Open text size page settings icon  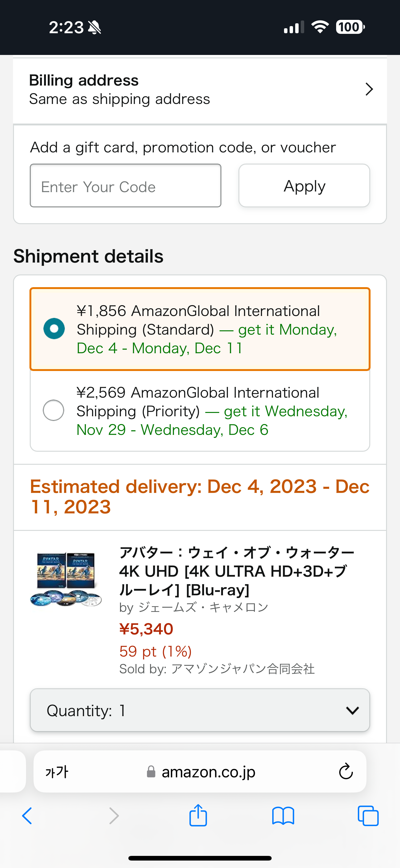tap(57, 772)
